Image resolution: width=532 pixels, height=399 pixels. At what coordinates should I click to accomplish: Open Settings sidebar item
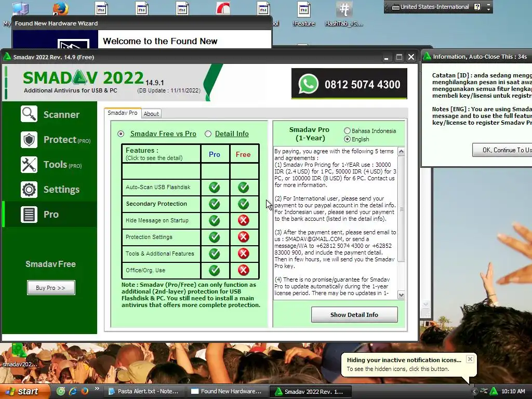(x=50, y=189)
